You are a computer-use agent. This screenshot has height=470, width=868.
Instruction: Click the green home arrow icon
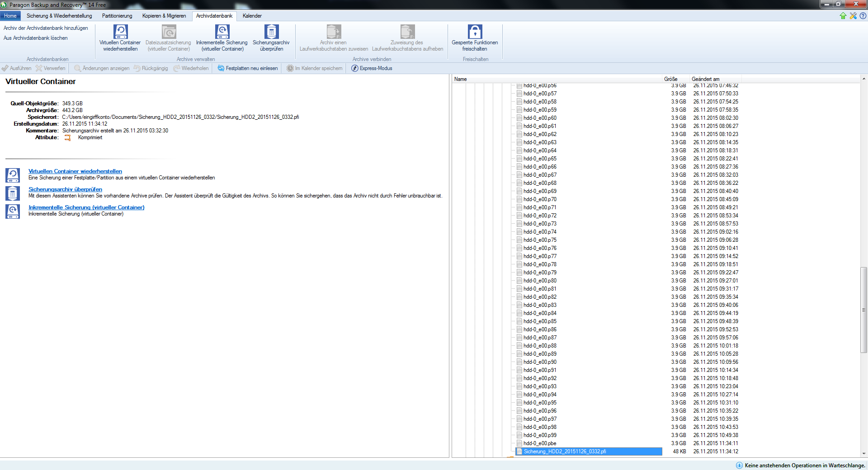(843, 16)
